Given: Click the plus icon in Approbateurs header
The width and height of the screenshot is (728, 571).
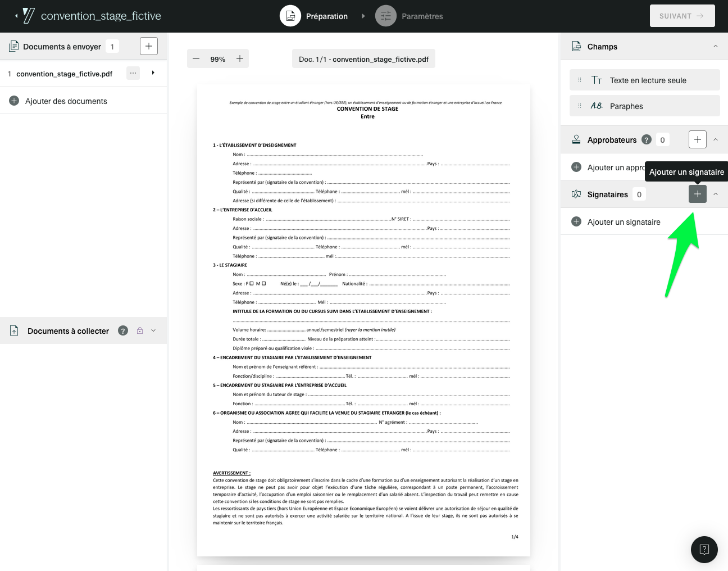Looking at the screenshot, I should pos(697,139).
